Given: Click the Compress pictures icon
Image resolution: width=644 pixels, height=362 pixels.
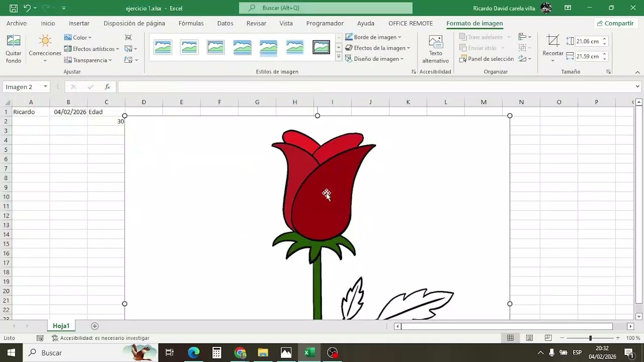Looking at the screenshot, I should tap(128, 37).
